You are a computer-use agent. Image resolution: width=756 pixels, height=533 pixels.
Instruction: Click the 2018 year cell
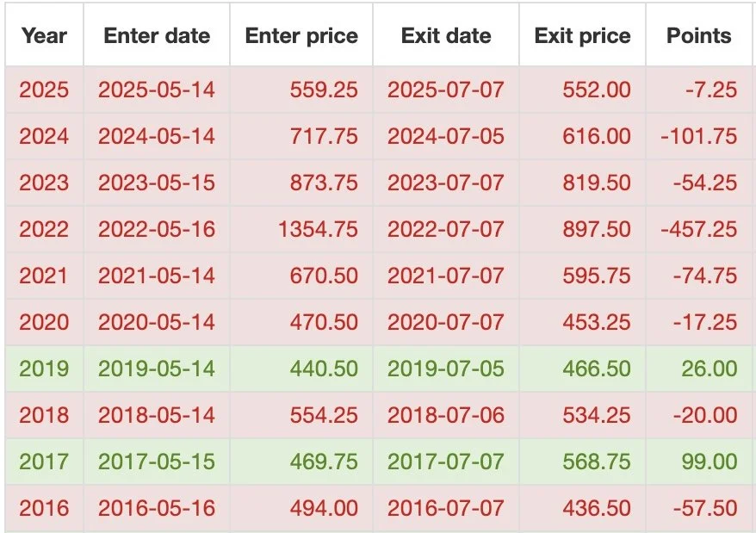(x=44, y=415)
